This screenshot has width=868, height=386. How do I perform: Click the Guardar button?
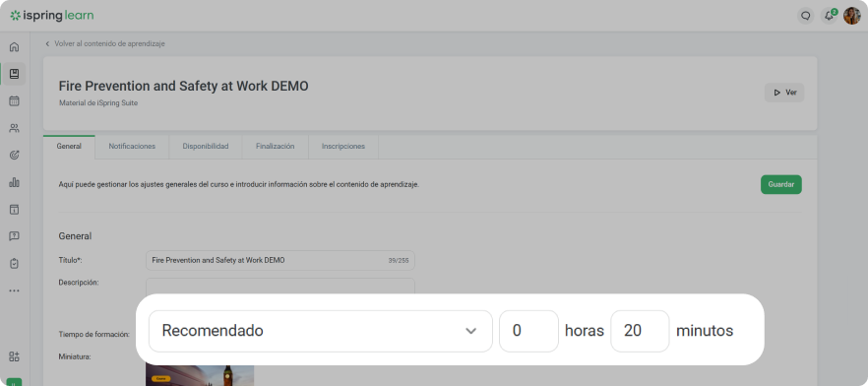[781, 184]
